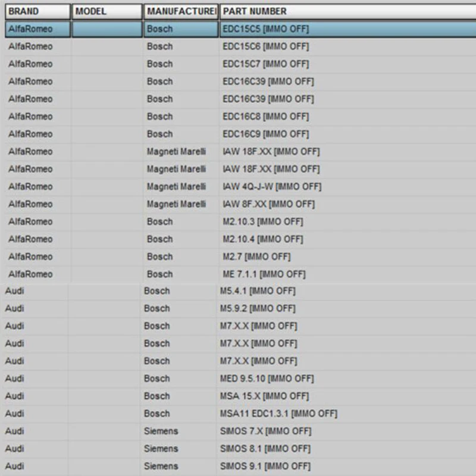The width and height of the screenshot is (476, 476).
Task: Click Magneti Marelli in IAW 4Q-J-W row
Action: tap(176, 187)
